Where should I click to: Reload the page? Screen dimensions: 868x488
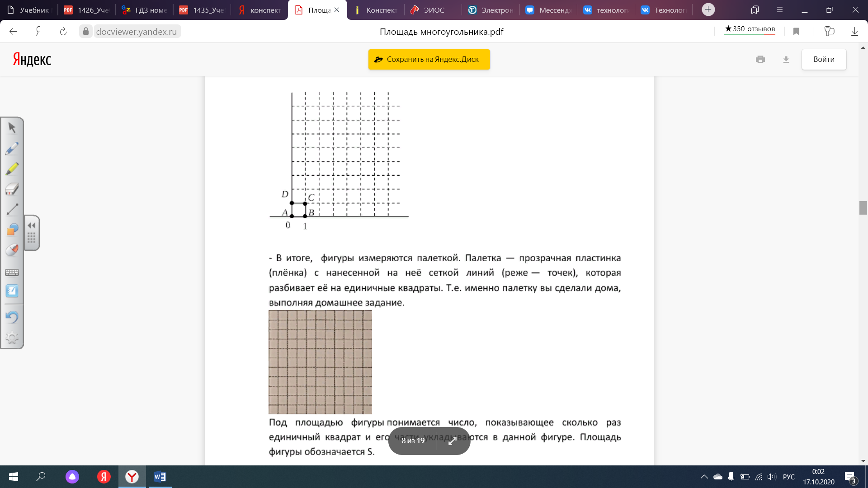tap(63, 31)
